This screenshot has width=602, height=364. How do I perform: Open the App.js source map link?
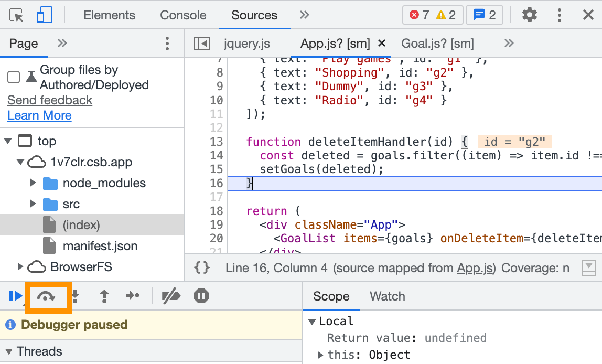coord(475,267)
